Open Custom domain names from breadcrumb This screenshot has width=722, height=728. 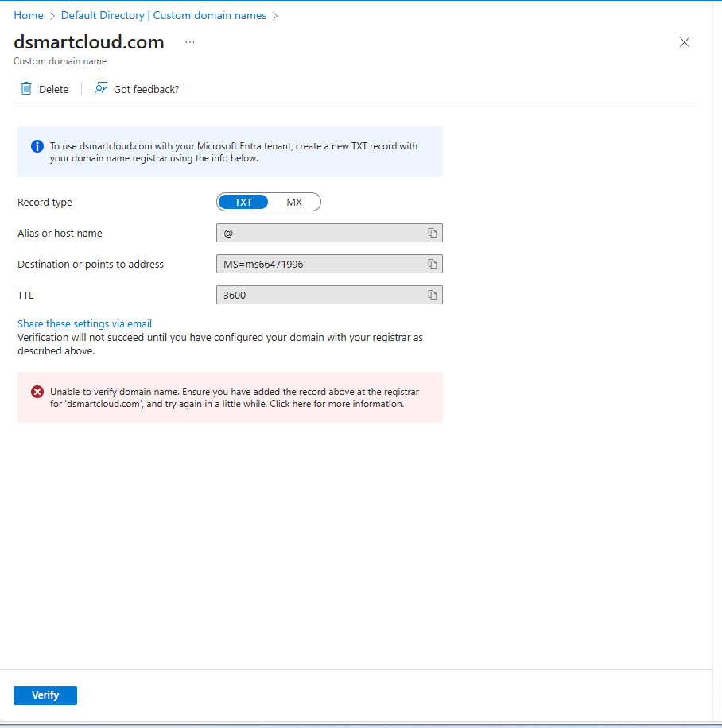(209, 15)
